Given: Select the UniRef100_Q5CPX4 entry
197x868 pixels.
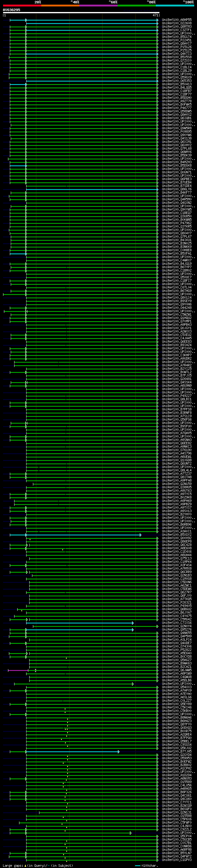Looking at the screenshot, I should 177,836.
